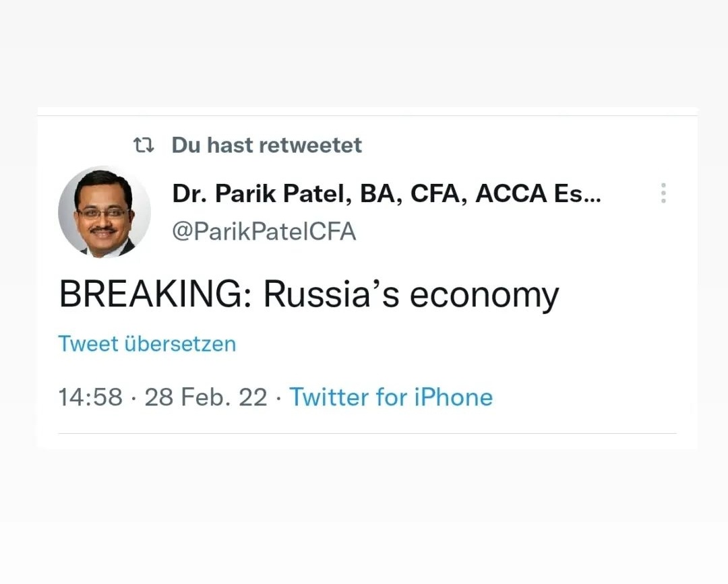Click the "28 Feb. 22" date
The height and width of the screenshot is (584, 728).
click(x=206, y=397)
